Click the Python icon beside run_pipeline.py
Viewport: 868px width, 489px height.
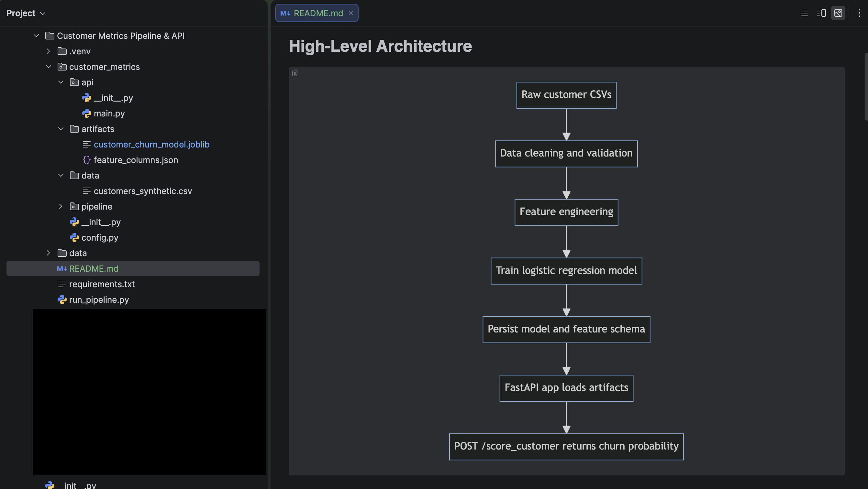pos(62,300)
